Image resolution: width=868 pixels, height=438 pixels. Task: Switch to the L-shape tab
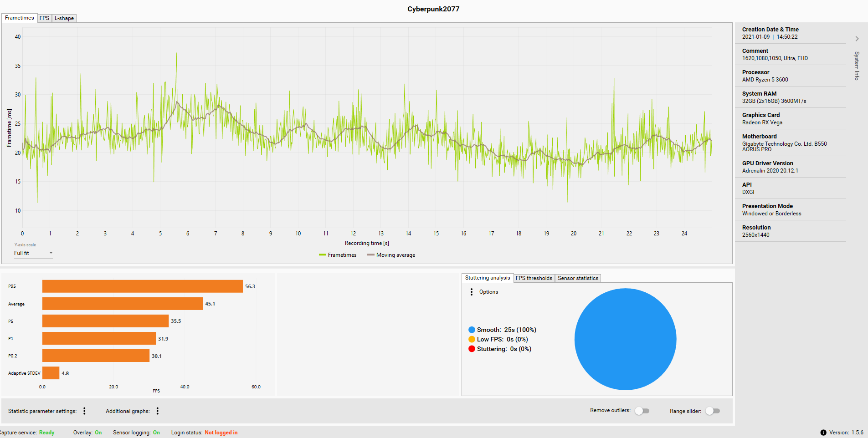[64, 18]
